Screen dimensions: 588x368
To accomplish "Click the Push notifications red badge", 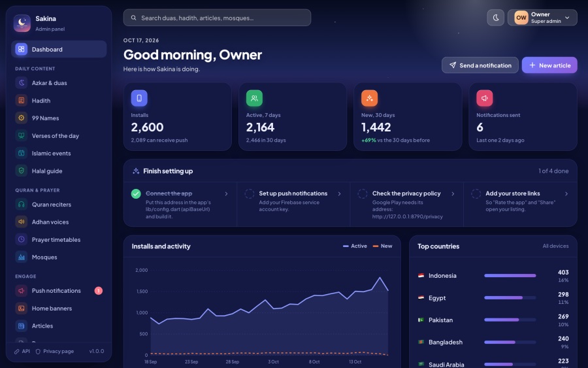I will pos(98,290).
